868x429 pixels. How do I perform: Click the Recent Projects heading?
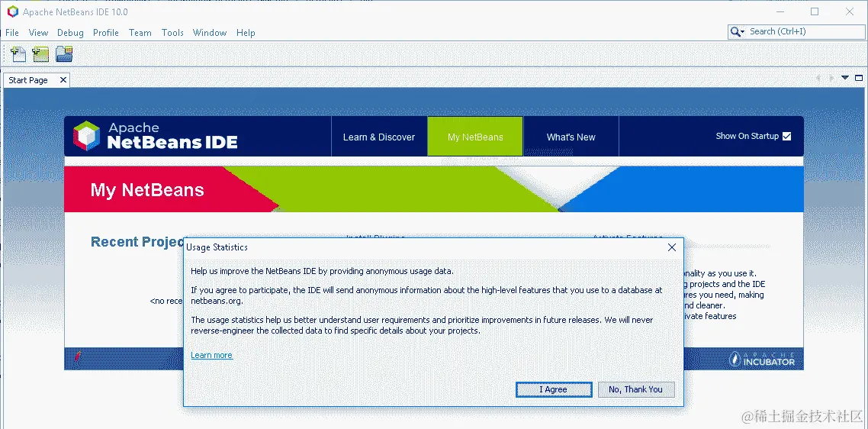(x=137, y=242)
